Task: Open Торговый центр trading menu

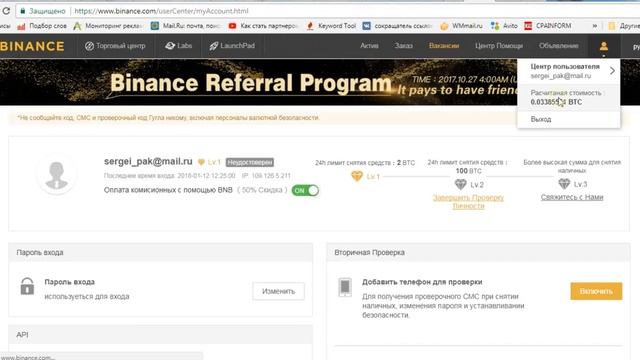Action: tap(115, 46)
